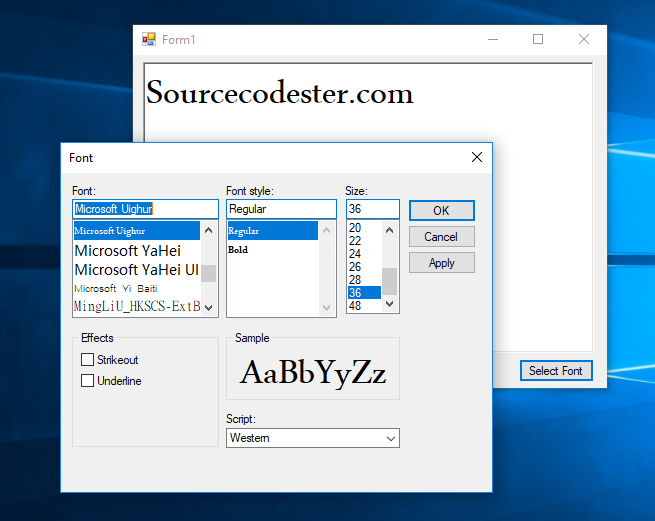Click the size list scroll up arrow
This screenshot has width=655, height=521.
pyautogui.click(x=389, y=230)
